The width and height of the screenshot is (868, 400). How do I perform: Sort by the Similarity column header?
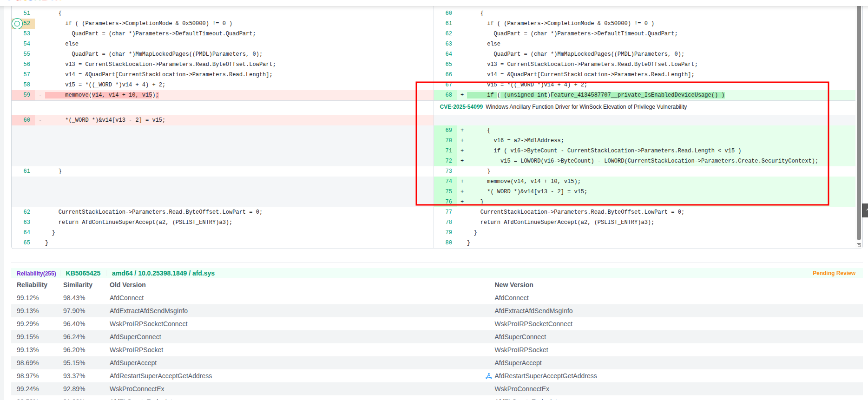click(x=78, y=285)
